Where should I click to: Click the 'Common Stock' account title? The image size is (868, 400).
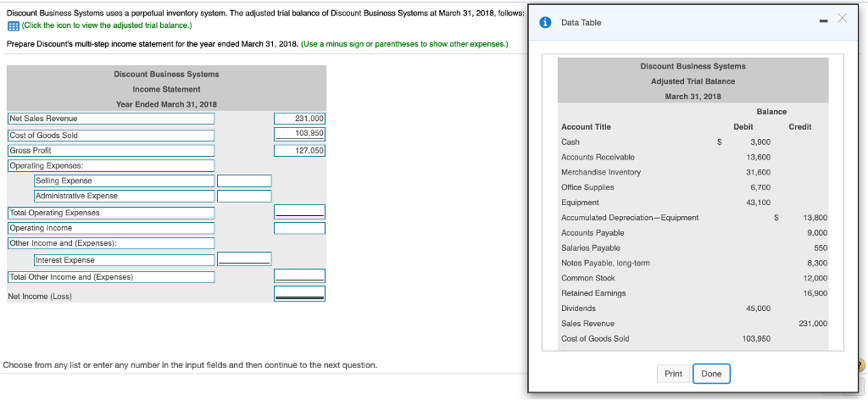(x=588, y=278)
